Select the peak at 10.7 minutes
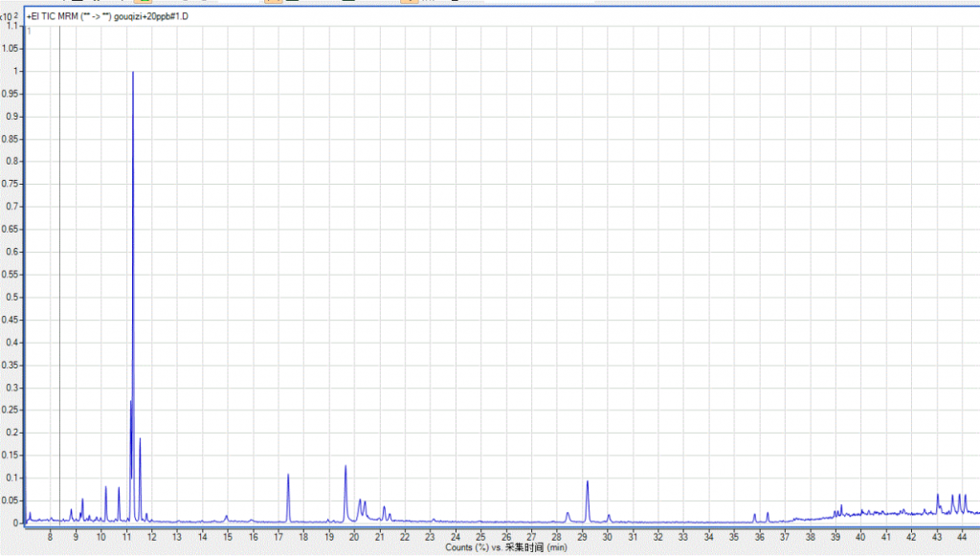The width and height of the screenshot is (980, 556). tap(119, 490)
